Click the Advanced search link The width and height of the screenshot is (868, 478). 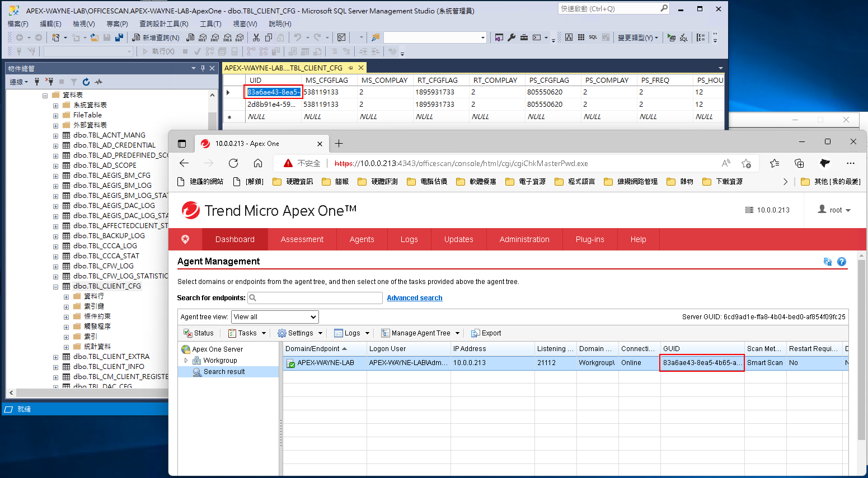(x=415, y=298)
